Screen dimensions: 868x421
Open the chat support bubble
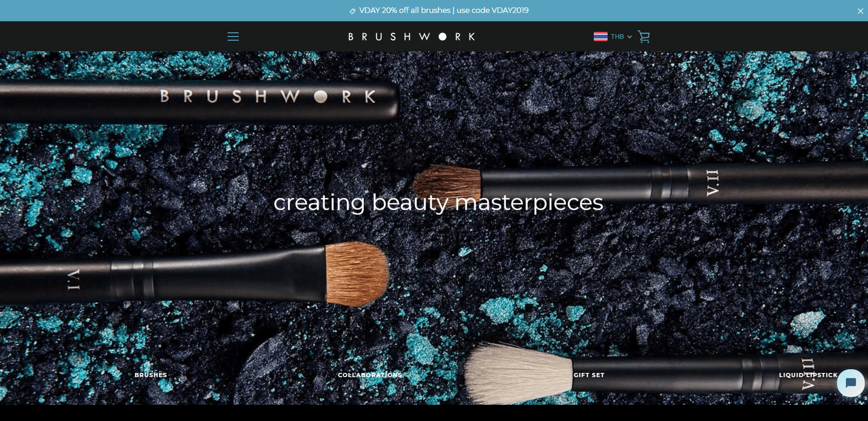click(850, 383)
